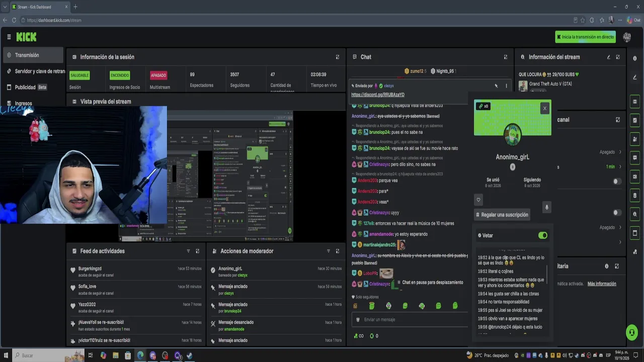644x362 pixels.
Task: Open the pinned message options menu
Action: click(x=506, y=86)
